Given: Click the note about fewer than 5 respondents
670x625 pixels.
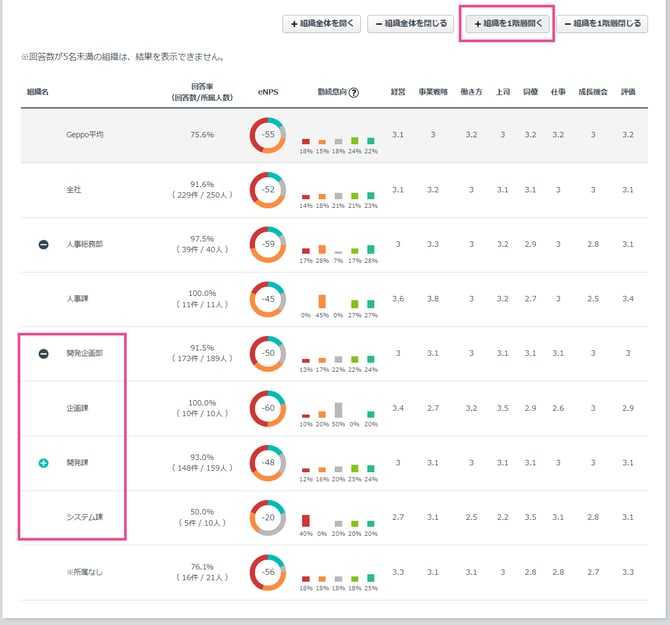Looking at the screenshot, I should [123, 57].
